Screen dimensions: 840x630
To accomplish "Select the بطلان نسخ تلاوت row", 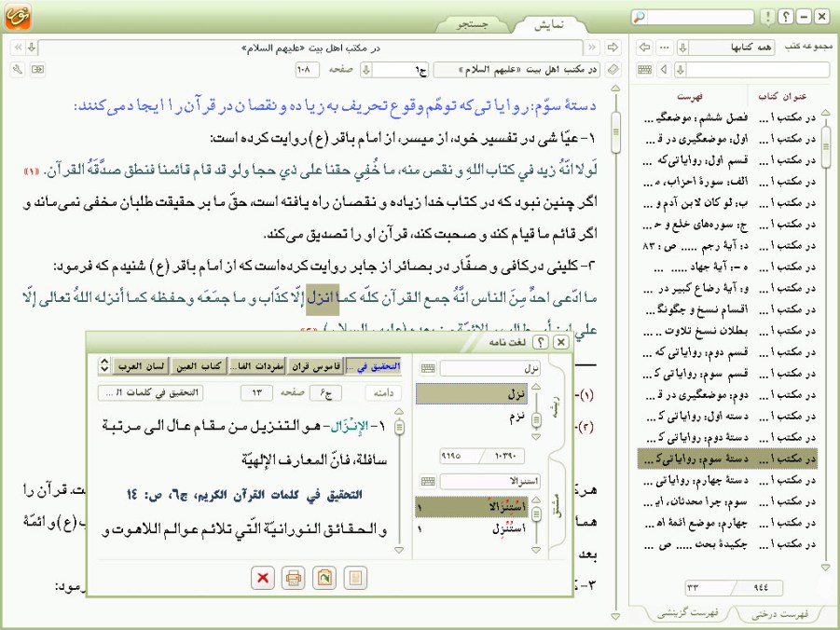I will pos(727,331).
